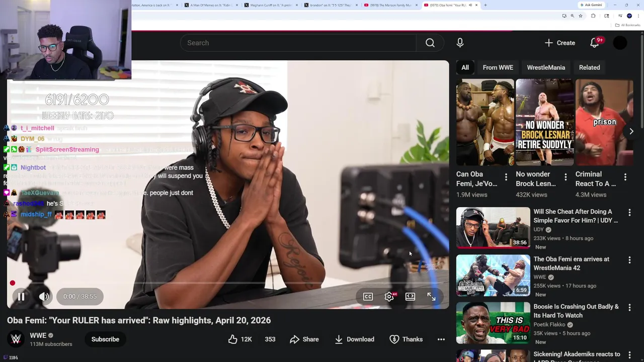Send Thanks to the creator
The height and width of the screenshot is (362, 644).
point(406,339)
